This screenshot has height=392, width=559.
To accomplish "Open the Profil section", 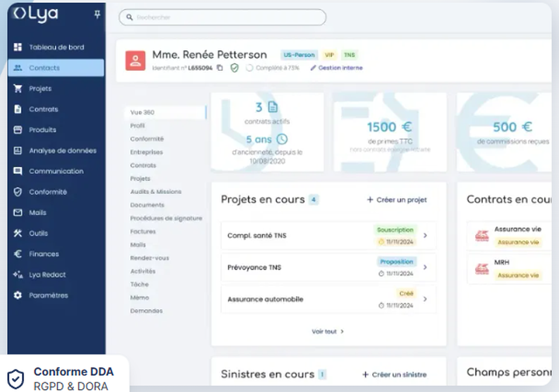I will (138, 125).
